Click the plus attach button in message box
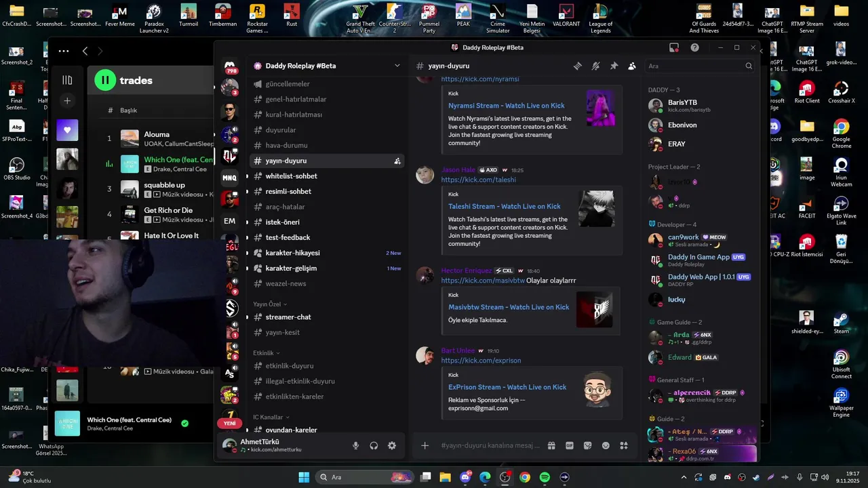This screenshot has width=868, height=488. pyautogui.click(x=425, y=445)
